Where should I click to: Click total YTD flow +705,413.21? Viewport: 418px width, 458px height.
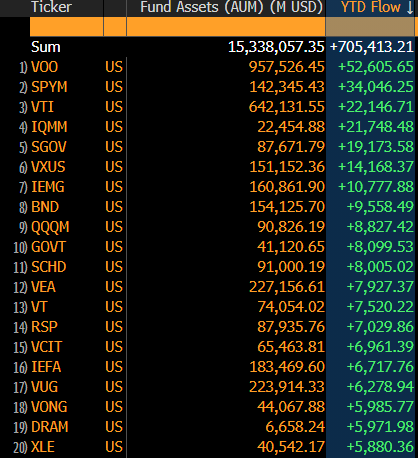tap(372, 47)
